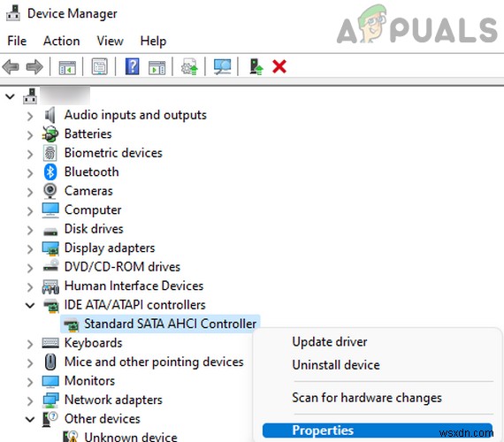Collapse the root computer node
The width and height of the screenshot is (504, 442).
tap(10, 96)
